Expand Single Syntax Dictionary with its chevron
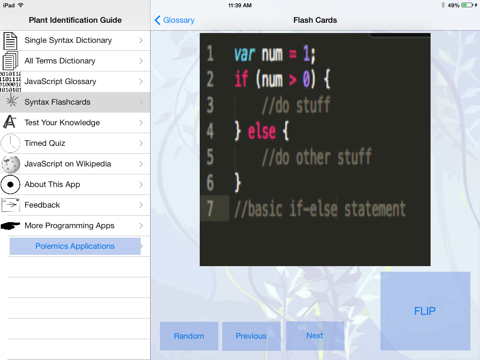Viewport: 480px width, 360px height. tap(141, 40)
